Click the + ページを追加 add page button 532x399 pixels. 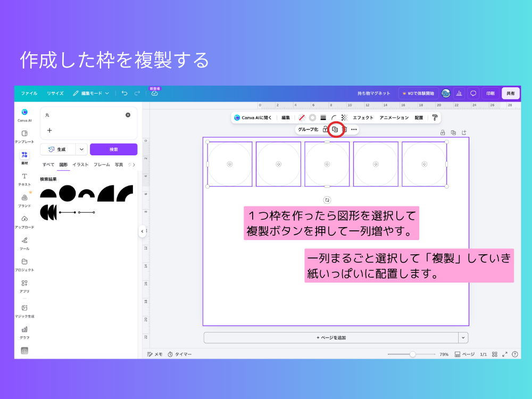331,338
